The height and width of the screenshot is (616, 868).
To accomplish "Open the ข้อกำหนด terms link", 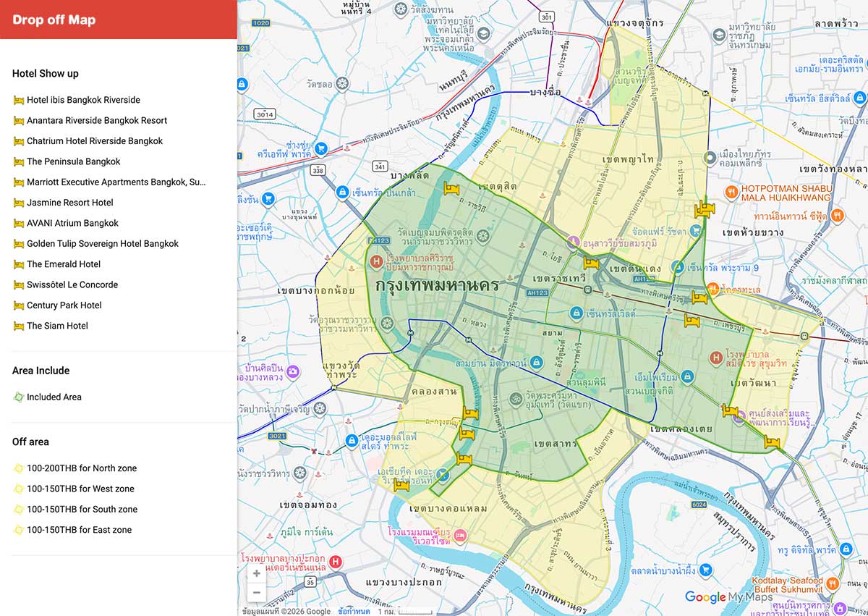I will [x=354, y=611].
